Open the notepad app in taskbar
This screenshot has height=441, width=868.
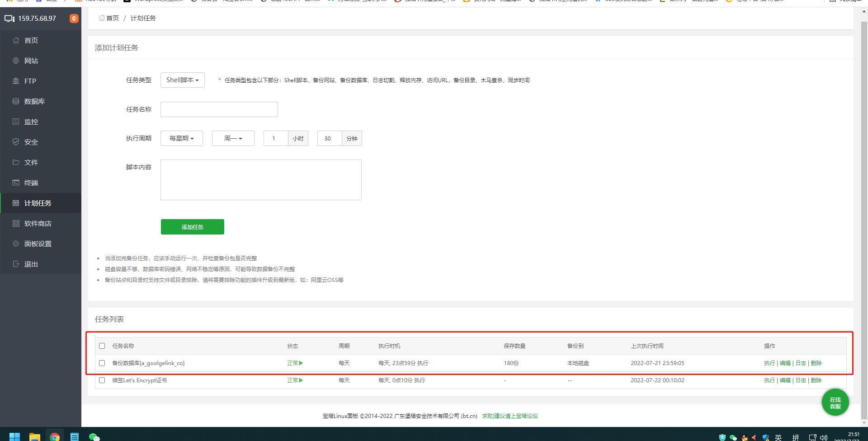[75, 436]
